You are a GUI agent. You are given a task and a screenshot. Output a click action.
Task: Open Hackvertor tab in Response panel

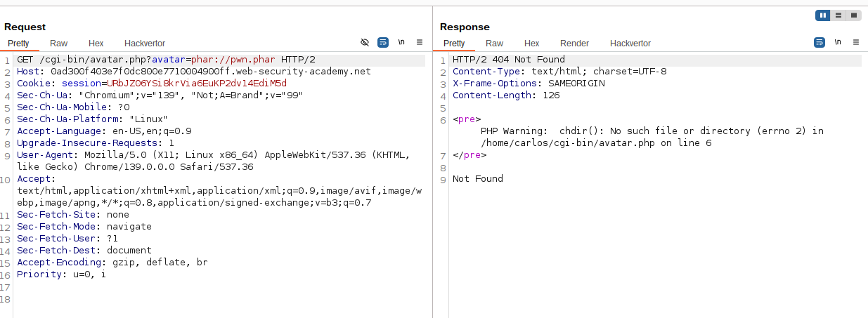coord(630,44)
